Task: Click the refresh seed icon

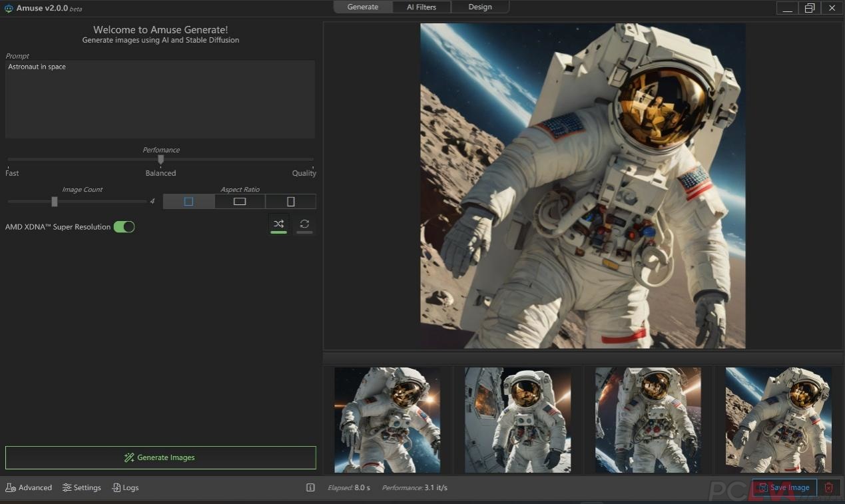Action: pos(304,224)
